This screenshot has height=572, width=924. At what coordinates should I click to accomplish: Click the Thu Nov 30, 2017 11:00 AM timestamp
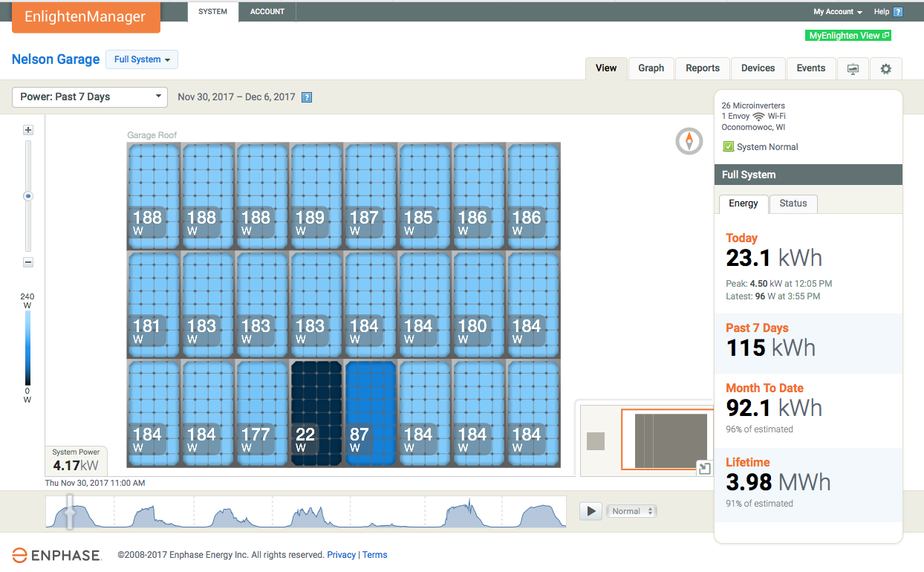point(95,483)
